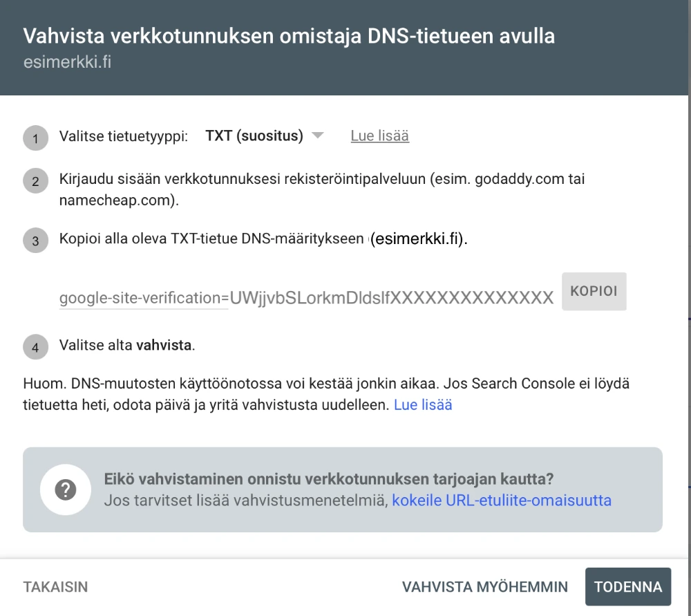Image resolution: width=691 pixels, height=616 pixels.
Task: Click the KOPIOI button
Action: [594, 292]
